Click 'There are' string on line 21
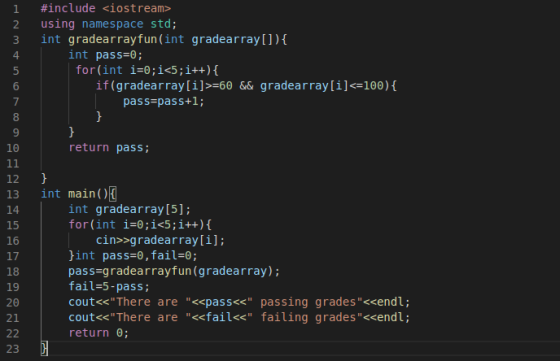This screenshot has width=560, height=361. [x=147, y=317]
